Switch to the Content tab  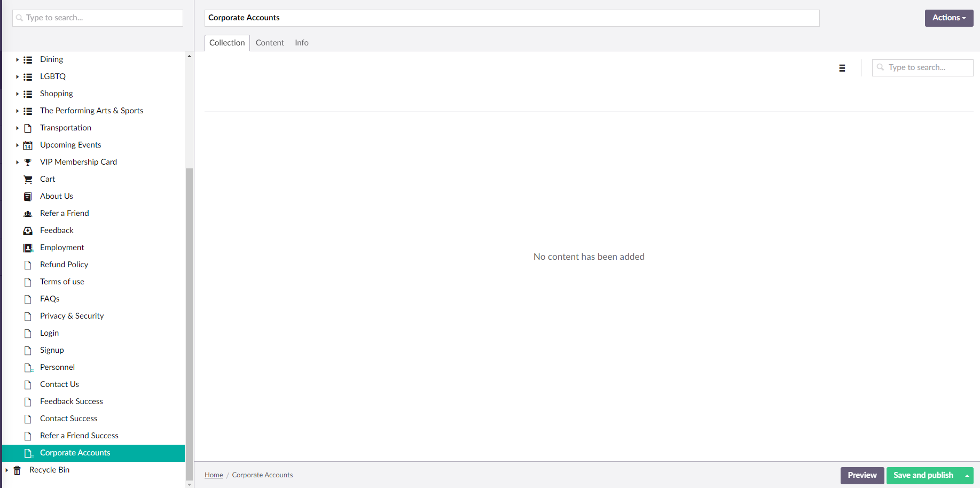270,43
